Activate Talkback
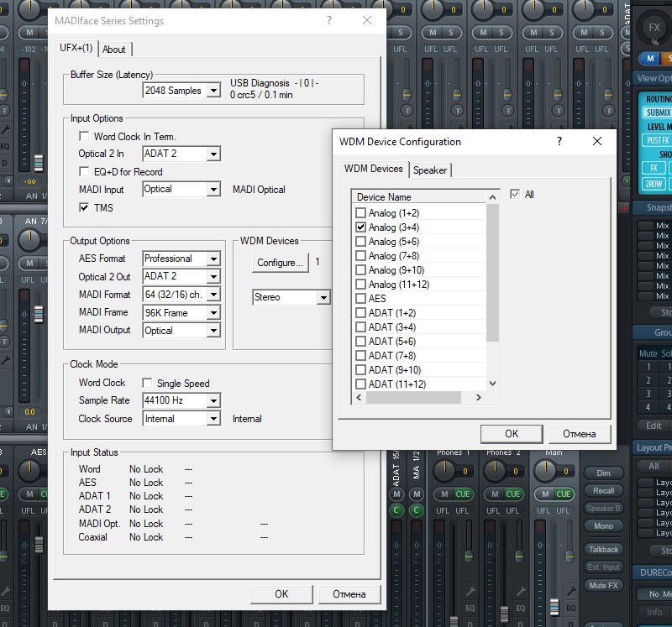 pos(603,550)
